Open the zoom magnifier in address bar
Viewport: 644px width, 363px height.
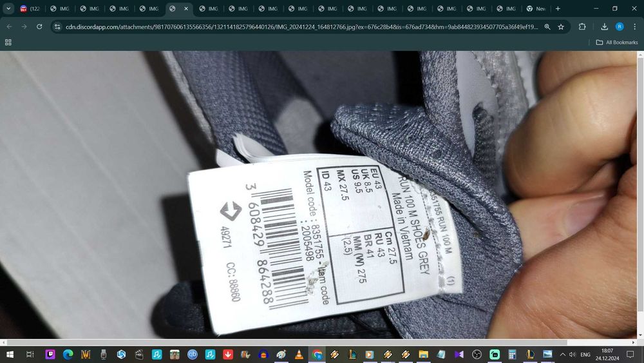click(547, 26)
